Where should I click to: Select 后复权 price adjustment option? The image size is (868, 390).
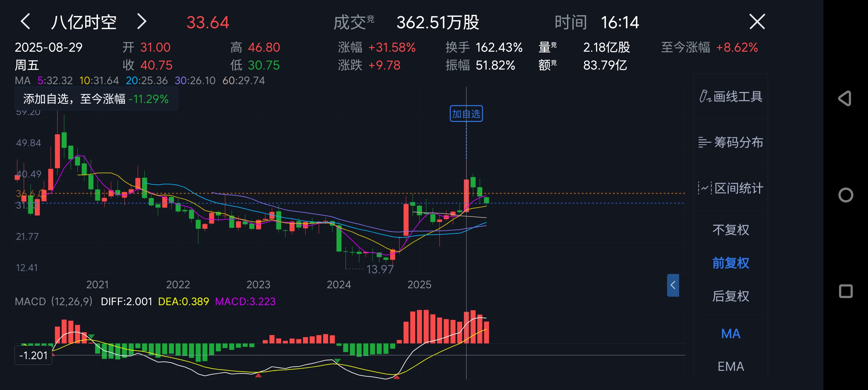tap(730, 296)
